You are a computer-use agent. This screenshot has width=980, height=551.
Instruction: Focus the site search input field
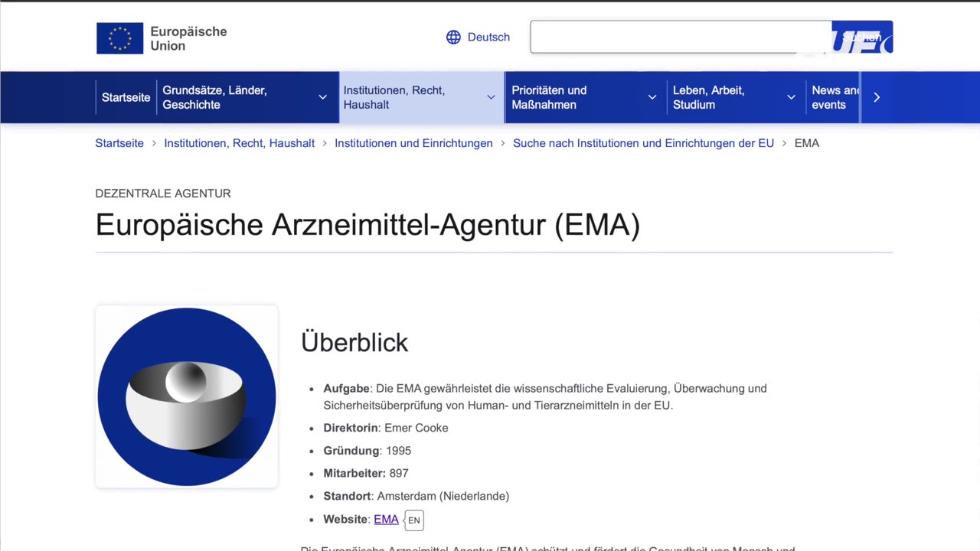click(x=681, y=37)
